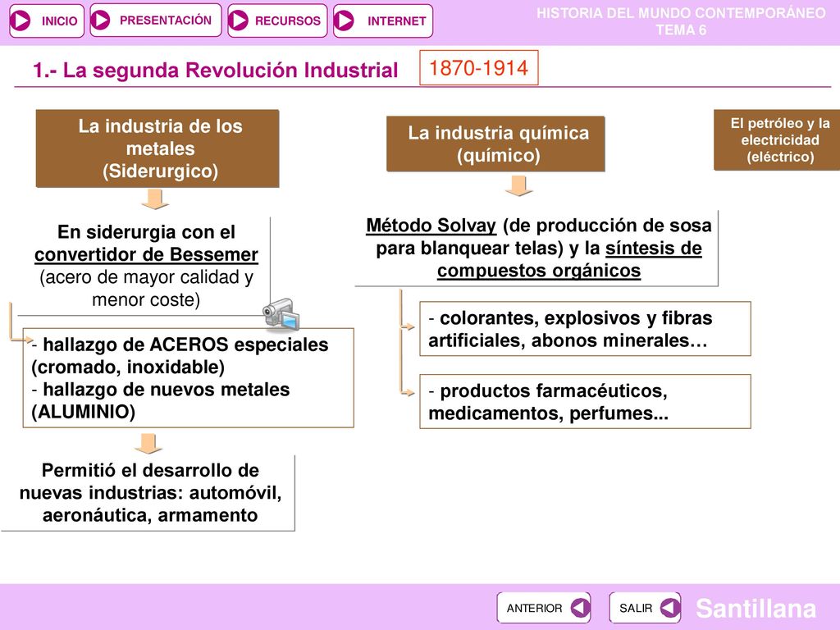This screenshot has width=840, height=630.
Task: Click the 'La industria química' header box
Action: click(x=495, y=144)
